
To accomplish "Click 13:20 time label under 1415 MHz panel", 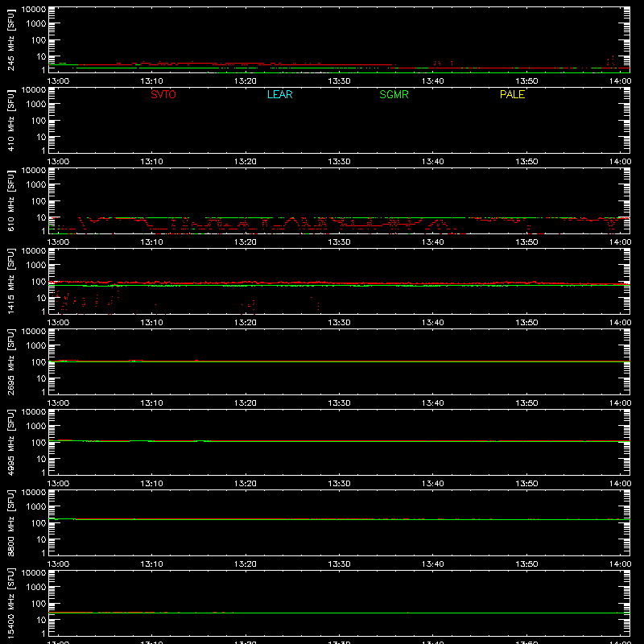I will point(246,323).
